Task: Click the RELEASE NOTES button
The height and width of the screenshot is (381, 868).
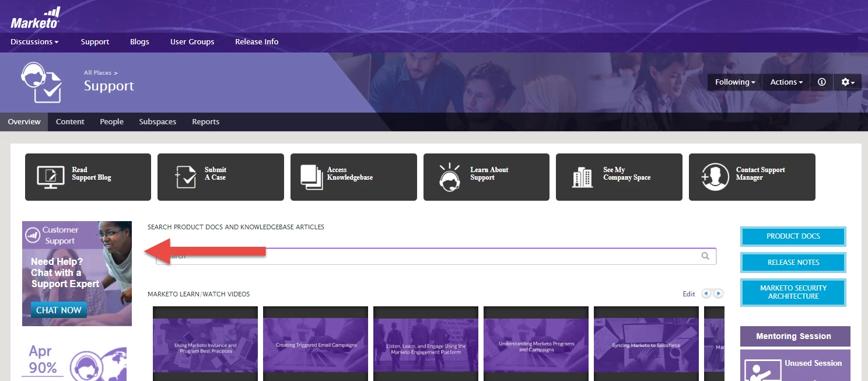Action: (x=793, y=263)
